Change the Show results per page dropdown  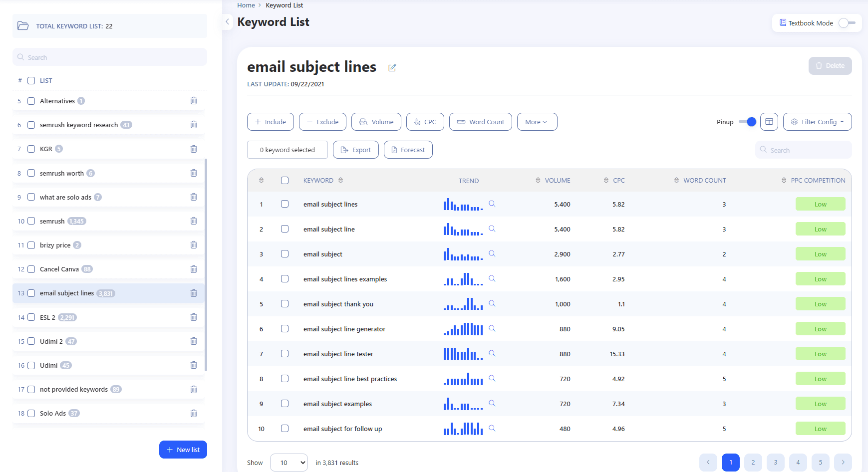(x=289, y=463)
